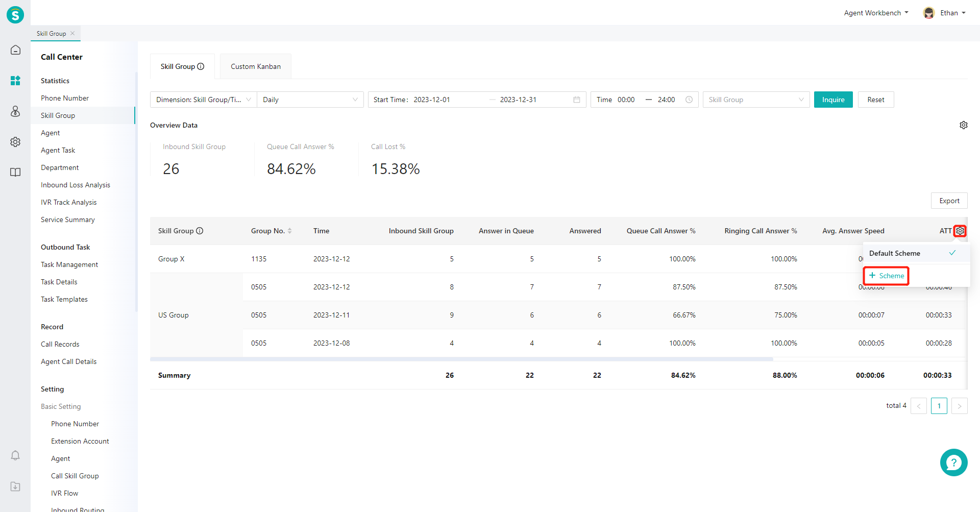Select page 1 in pagination
This screenshot has width=980, height=512.
[x=939, y=406]
